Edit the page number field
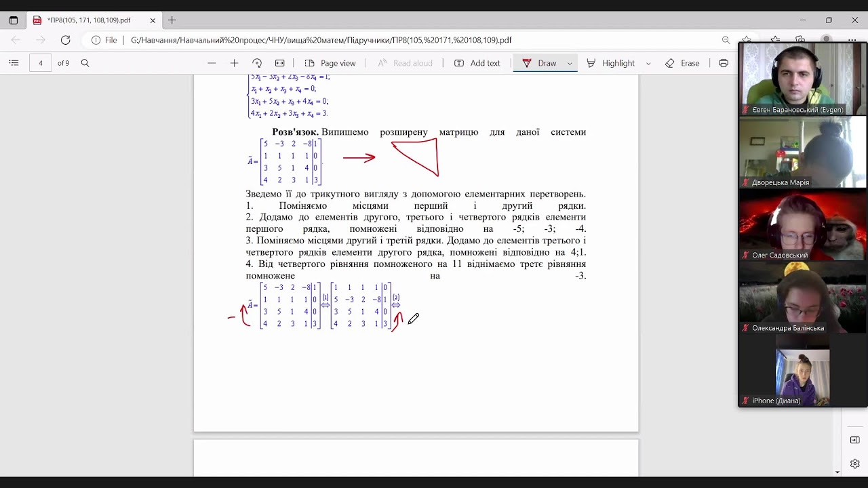Image resolution: width=868 pixels, height=488 pixels. tap(41, 63)
